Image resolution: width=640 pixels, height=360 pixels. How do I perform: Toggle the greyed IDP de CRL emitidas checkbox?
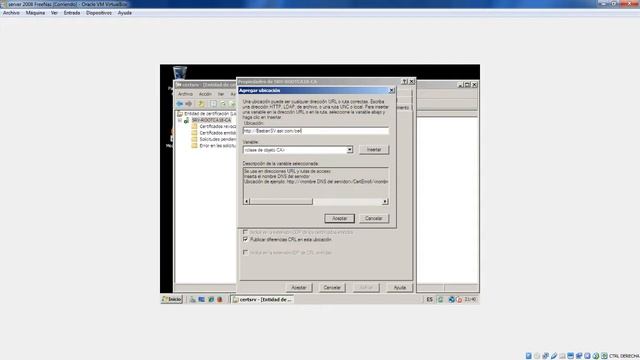pos(245,253)
